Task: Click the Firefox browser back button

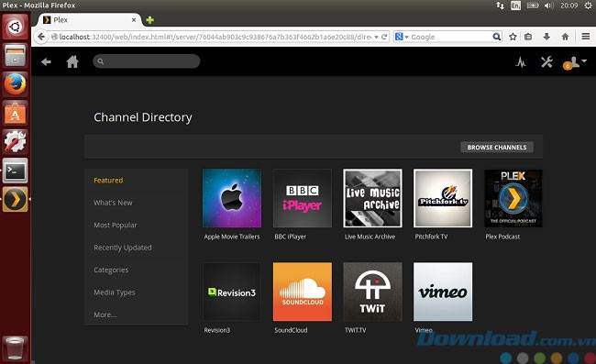Action: (41, 37)
